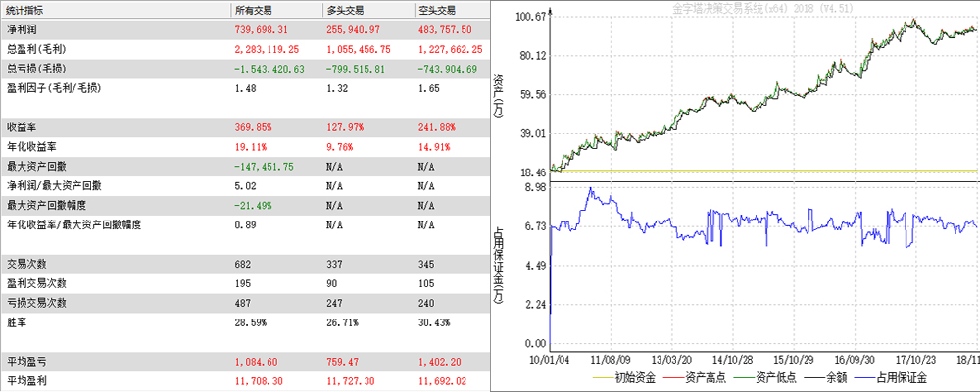
Task: Click the 收益率 value 369.85%
Action: pos(254,127)
